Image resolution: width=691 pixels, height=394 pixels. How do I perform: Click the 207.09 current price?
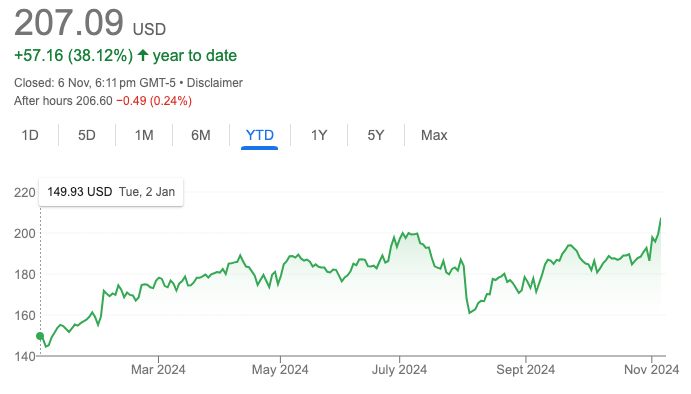tap(69, 22)
